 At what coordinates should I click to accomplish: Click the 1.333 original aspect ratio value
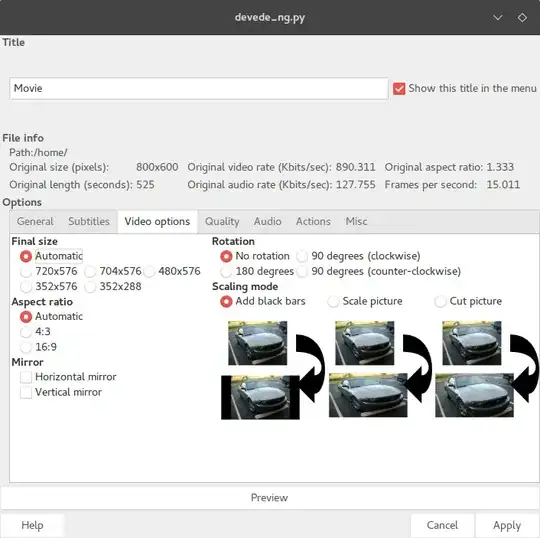[500, 167]
